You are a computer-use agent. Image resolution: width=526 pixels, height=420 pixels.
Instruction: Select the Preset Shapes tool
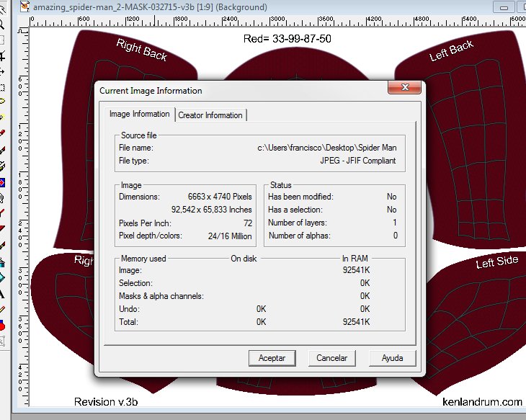pos(2,326)
